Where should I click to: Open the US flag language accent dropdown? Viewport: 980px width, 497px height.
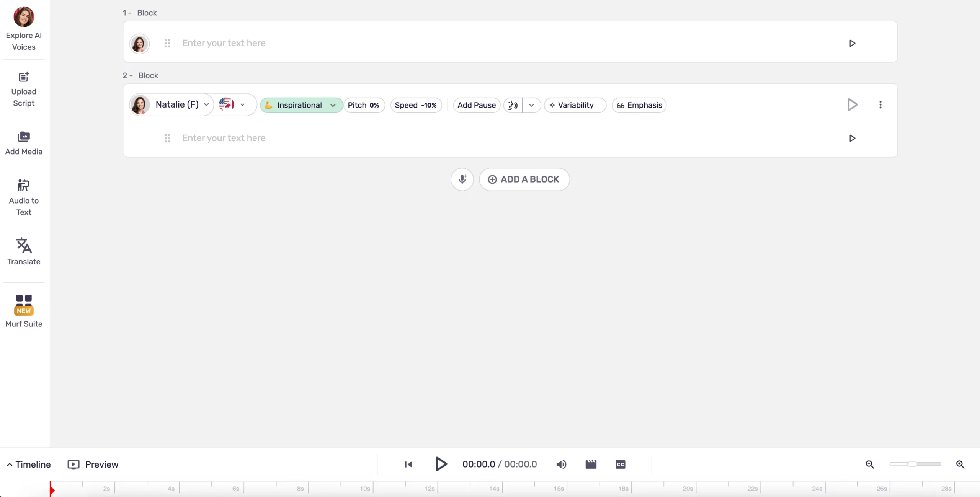[232, 104]
